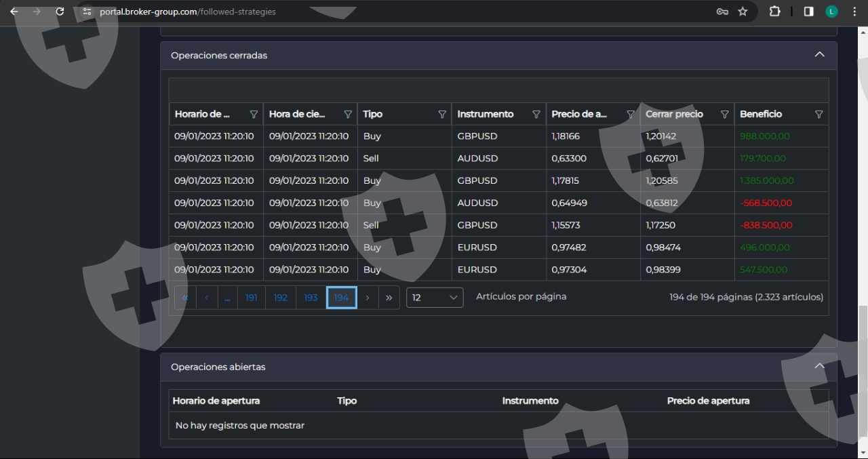Open filter for Instrumento column
This screenshot has height=459, width=868.
536,115
